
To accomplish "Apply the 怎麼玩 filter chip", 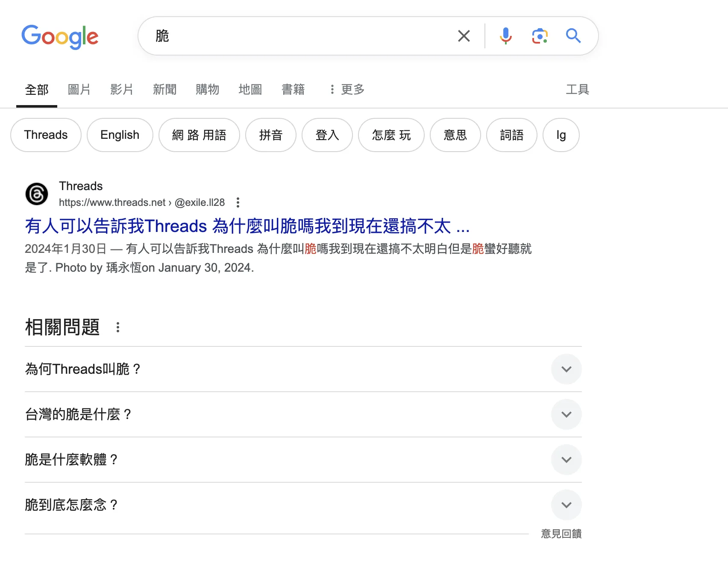I will click(391, 135).
